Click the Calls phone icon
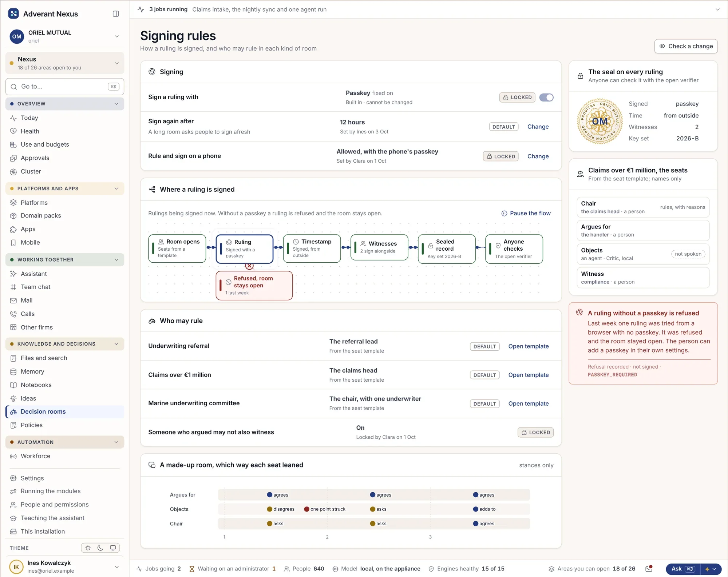728x577 pixels. pos(13,314)
